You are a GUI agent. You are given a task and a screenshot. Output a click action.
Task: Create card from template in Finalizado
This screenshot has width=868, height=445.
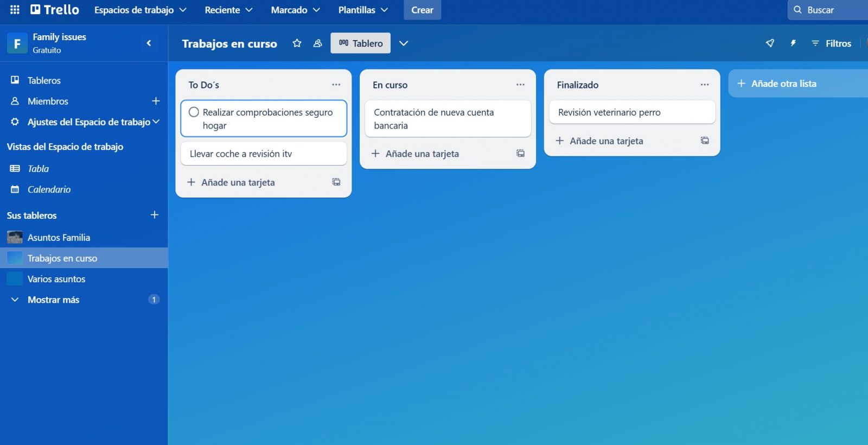coord(705,141)
